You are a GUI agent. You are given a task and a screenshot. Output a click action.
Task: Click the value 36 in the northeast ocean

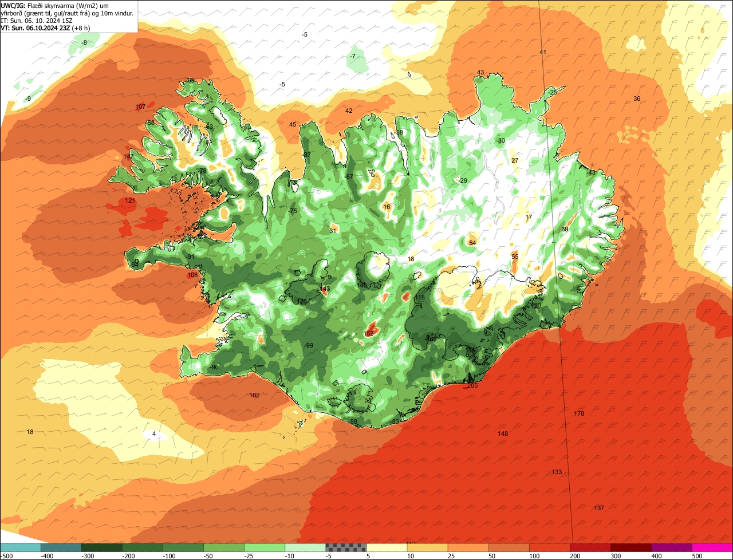pyautogui.click(x=637, y=98)
